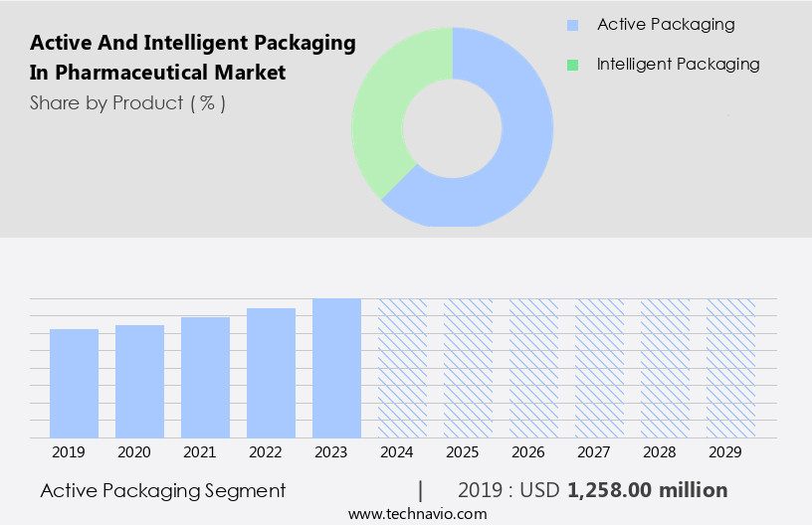Select the solid bar for 2020
Screen dimensions: 812x525
140,381
